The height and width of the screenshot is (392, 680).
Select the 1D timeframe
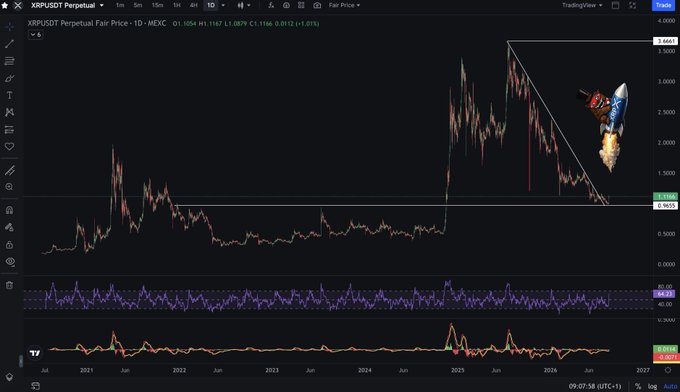211,5
